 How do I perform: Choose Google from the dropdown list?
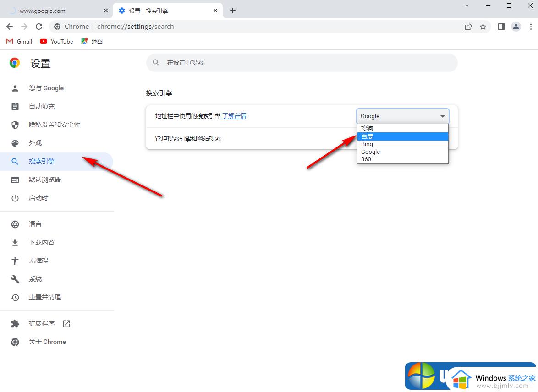pos(402,152)
